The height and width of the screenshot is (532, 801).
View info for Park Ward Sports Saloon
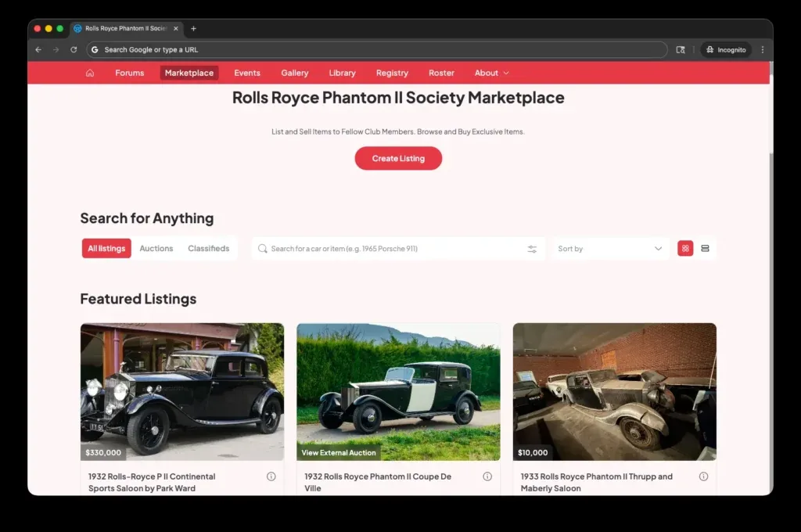click(271, 476)
